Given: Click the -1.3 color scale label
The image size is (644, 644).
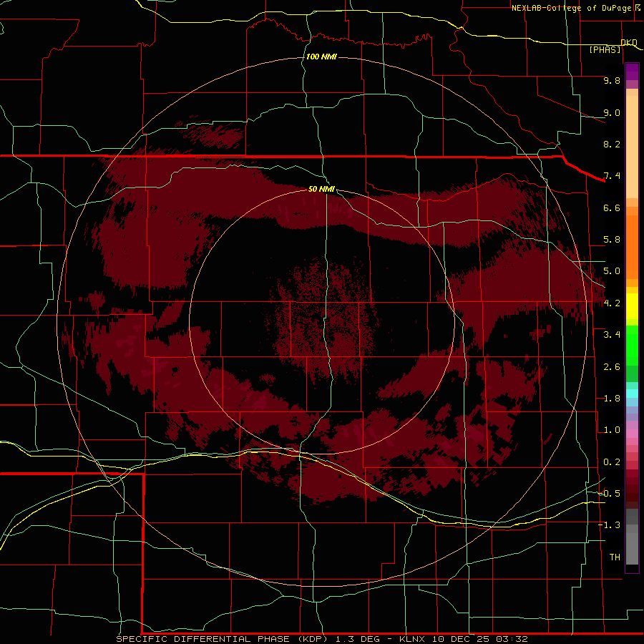Looking at the screenshot, I should [x=609, y=525].
